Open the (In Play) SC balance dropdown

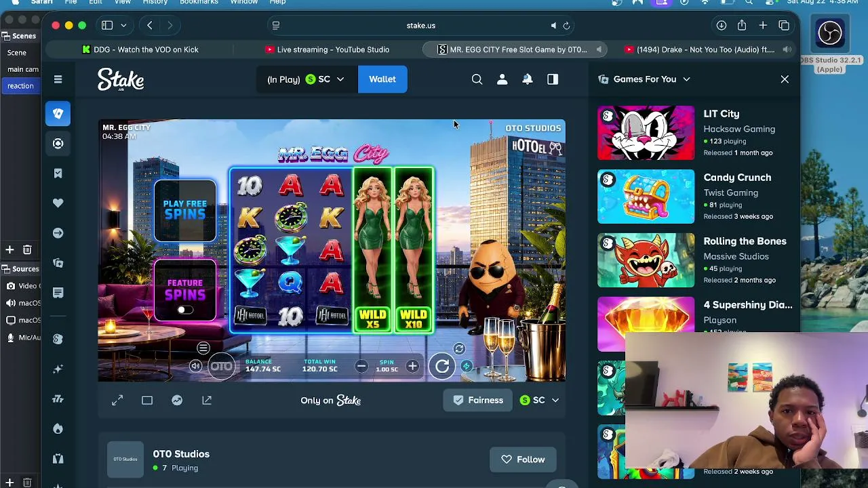coord(305,79)
